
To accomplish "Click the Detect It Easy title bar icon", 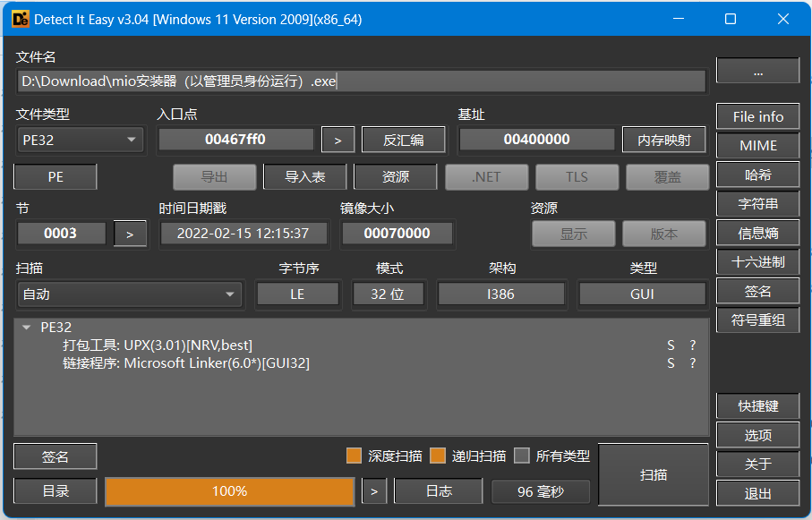I will click(x=21, y=19).
